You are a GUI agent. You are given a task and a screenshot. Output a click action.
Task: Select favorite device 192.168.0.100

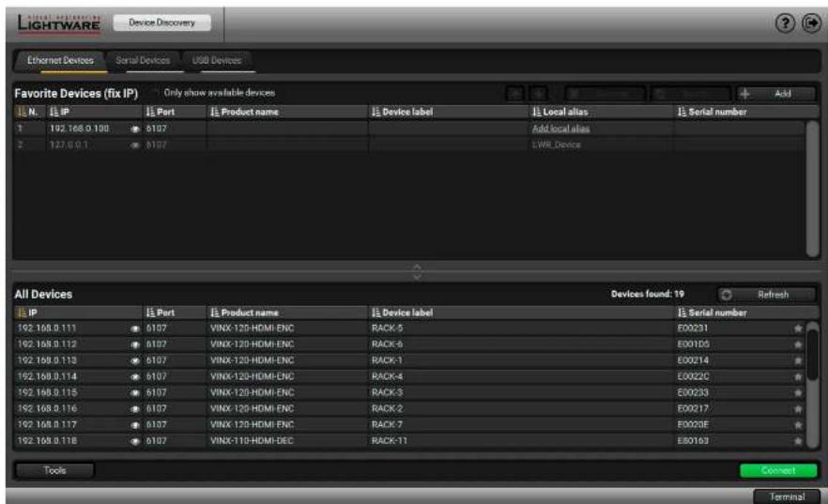409,129
